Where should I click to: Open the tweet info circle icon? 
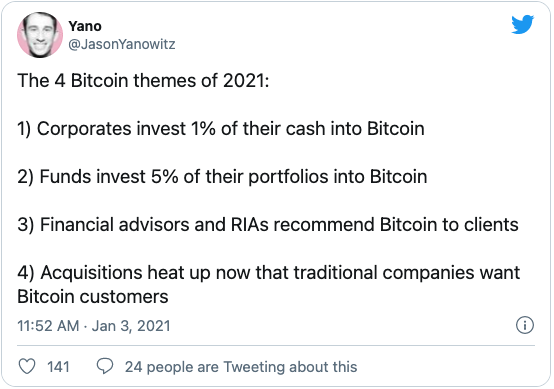click(x=525, y=325)
